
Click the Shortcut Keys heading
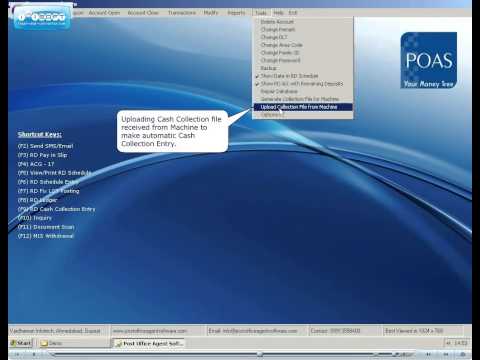click(x=40, y=134)
